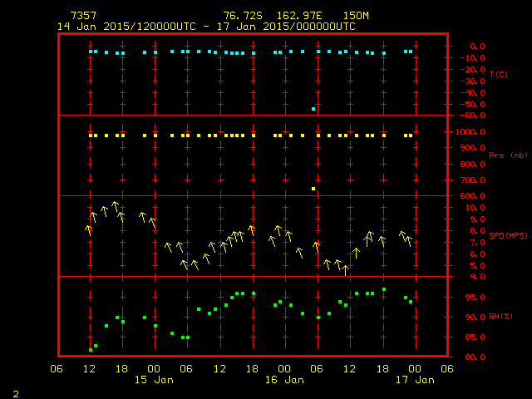532x399 pixels.
Task: Click the station ID 7357
Action: (x=82, y=16)
